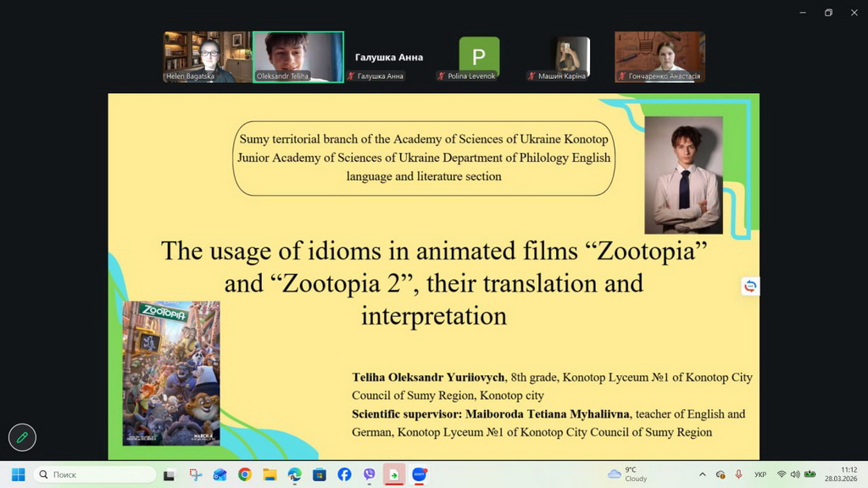
Task: Open the Windows Start menu
Action: (18, 474)
